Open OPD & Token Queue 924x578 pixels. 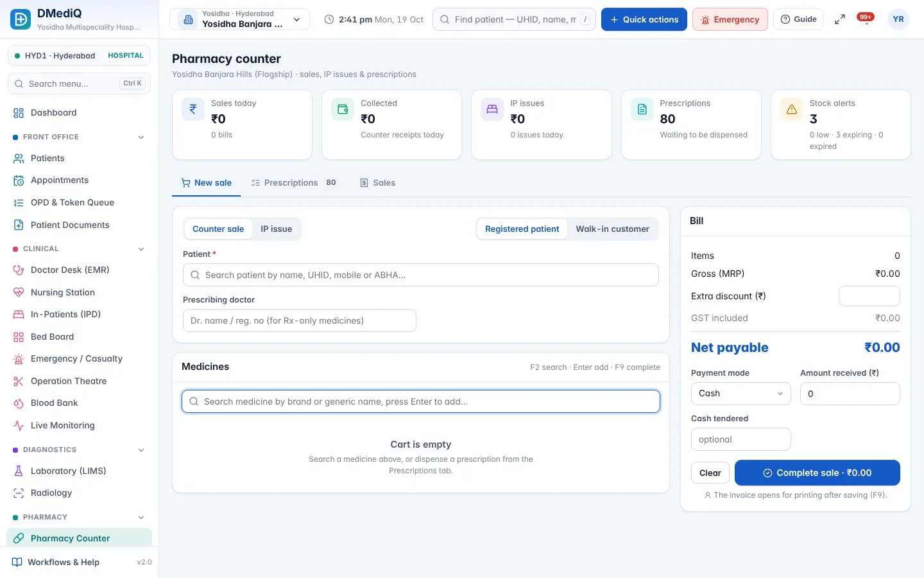click(79, 202)
